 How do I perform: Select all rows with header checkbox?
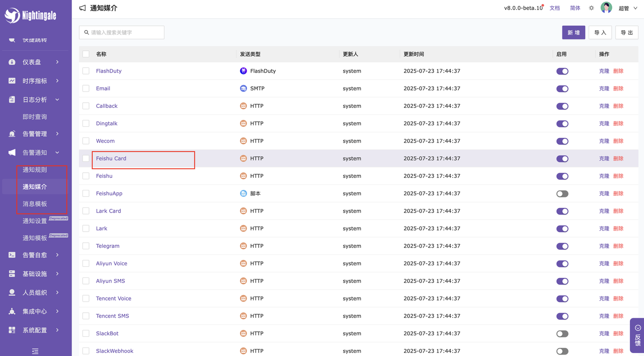86,54
